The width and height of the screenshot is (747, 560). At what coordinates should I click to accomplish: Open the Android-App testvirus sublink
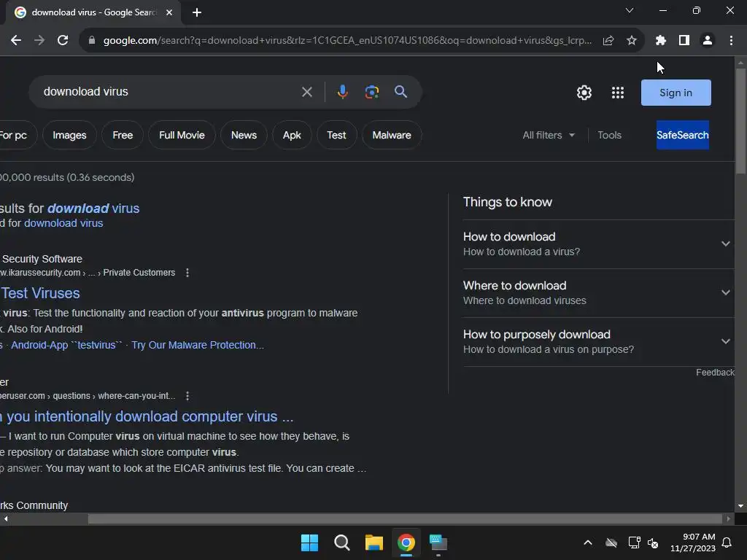66,345
